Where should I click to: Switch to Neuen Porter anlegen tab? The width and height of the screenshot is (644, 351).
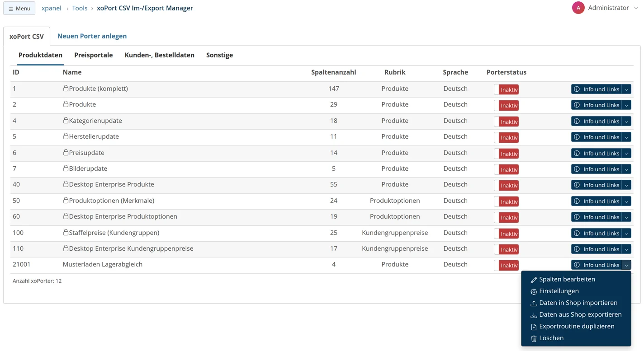(92, 36)
